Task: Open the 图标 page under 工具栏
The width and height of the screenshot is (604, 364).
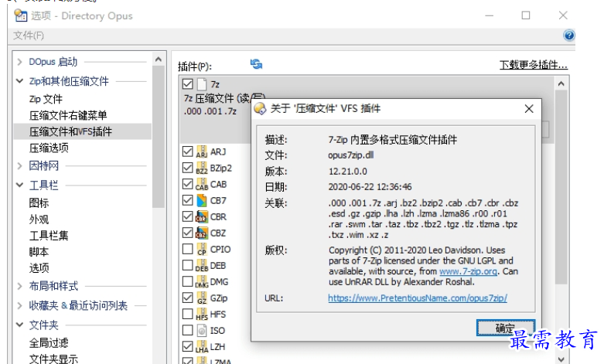Action: (39, 202)
